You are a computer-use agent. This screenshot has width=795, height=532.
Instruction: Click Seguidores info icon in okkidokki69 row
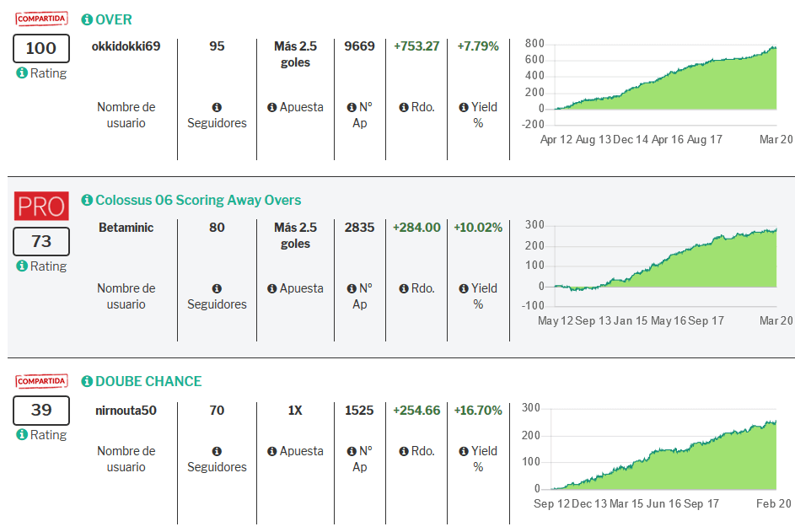217,108
